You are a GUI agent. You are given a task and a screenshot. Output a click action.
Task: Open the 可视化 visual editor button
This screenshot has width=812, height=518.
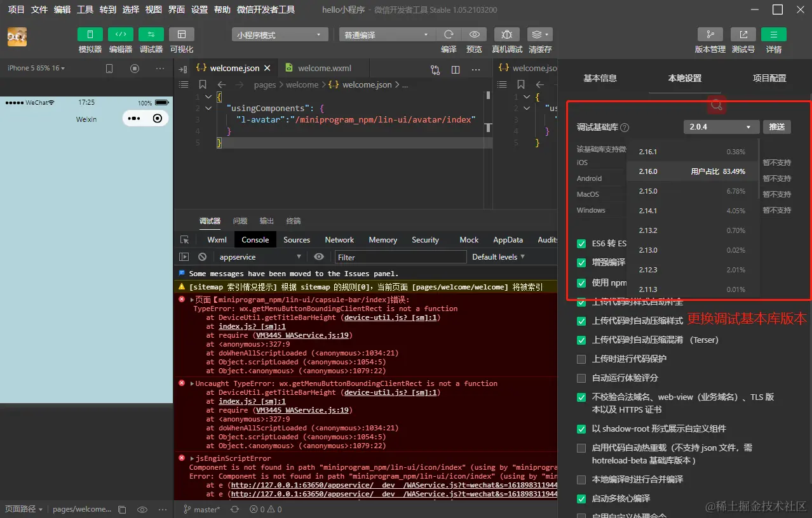click(182, 34)
